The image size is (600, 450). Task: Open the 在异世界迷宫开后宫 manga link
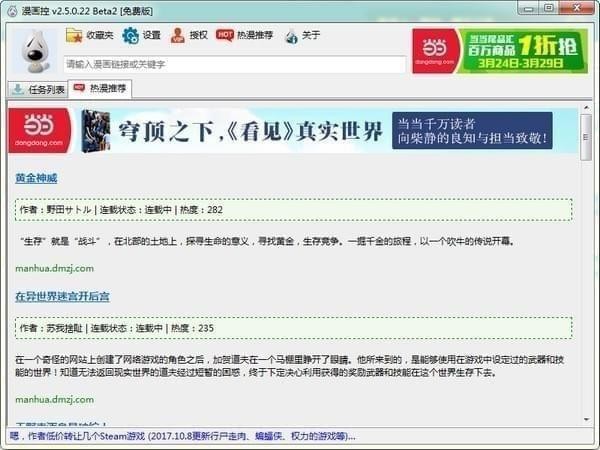point(62,297)
